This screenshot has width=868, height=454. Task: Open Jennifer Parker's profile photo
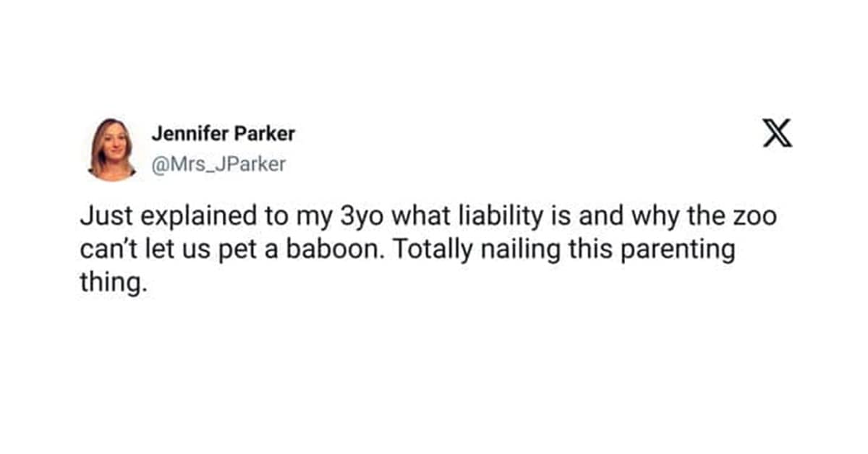pyautogui.click(x=112, y=149)
